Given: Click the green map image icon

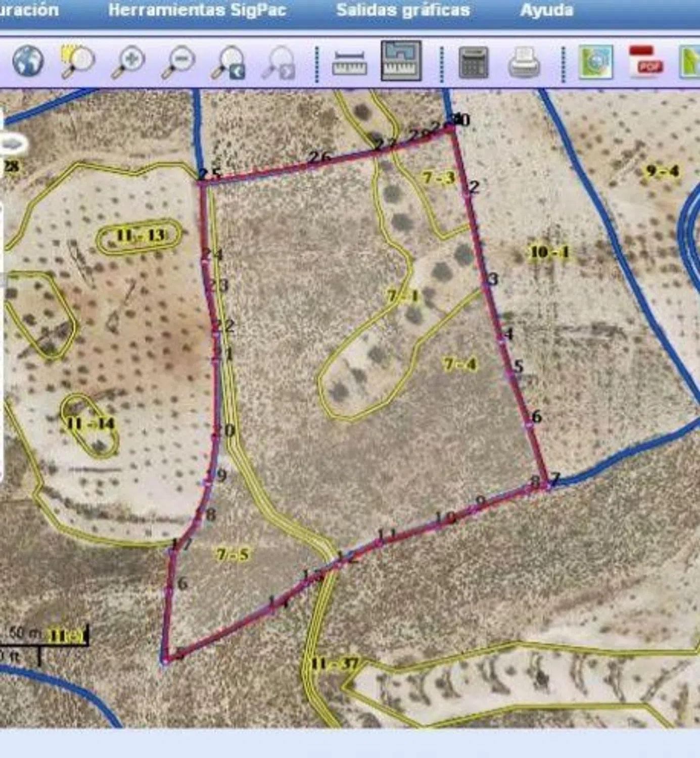Looking at the screenshot, I should 596,62.
